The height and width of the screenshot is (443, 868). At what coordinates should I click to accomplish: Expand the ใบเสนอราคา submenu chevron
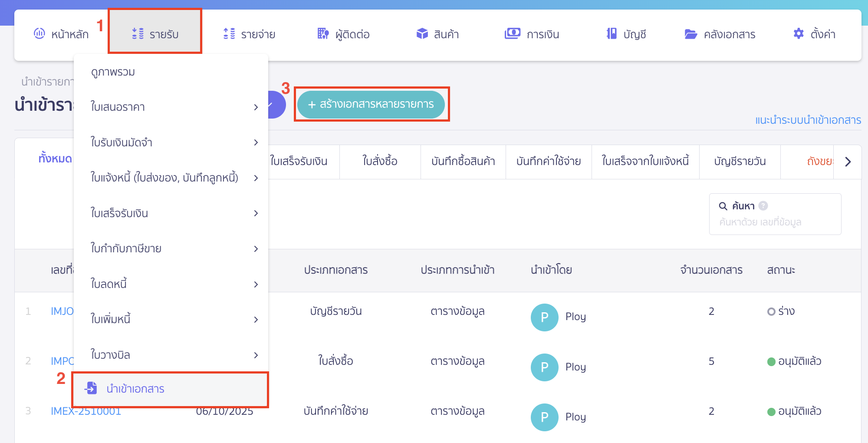256,107
